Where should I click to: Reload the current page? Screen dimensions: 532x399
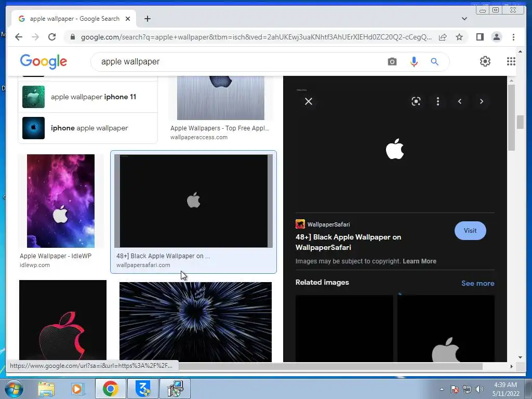coord(52,37)
